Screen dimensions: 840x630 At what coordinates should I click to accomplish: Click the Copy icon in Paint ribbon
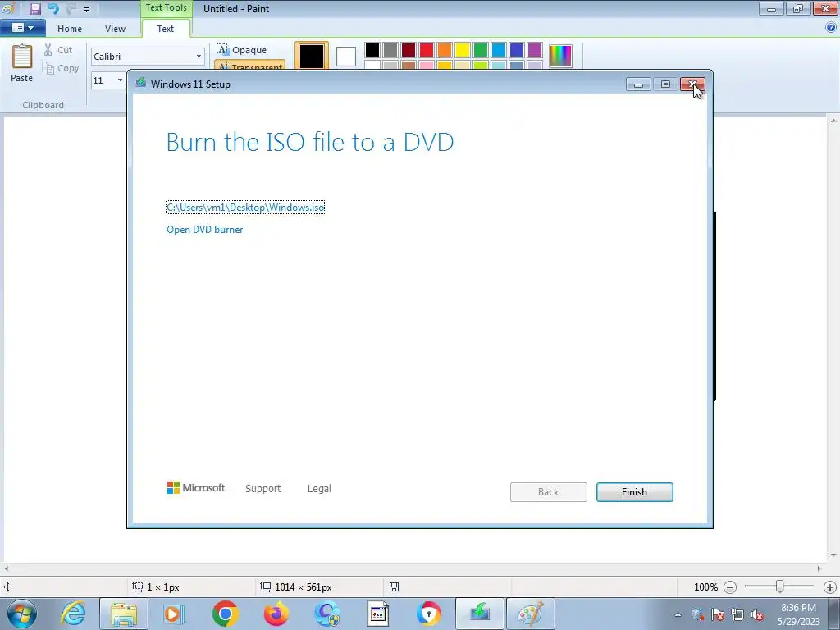tap(48, 69)
